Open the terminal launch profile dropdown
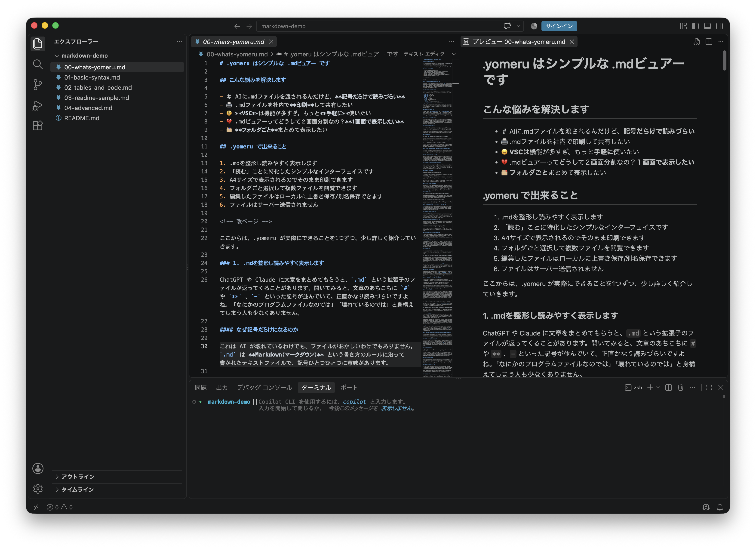Screen dimensions: 756x548 (x=658, y=387)
